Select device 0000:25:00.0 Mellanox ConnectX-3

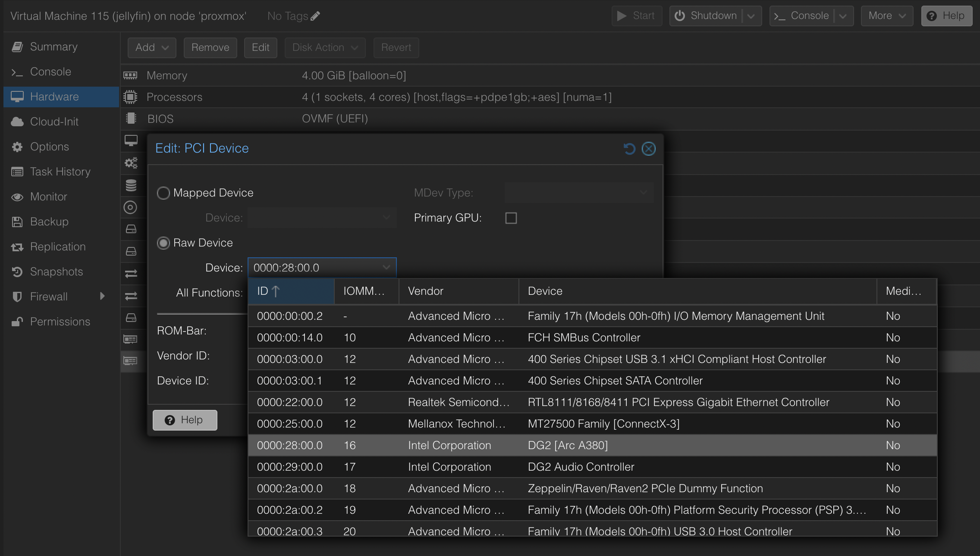coord(592,424)
